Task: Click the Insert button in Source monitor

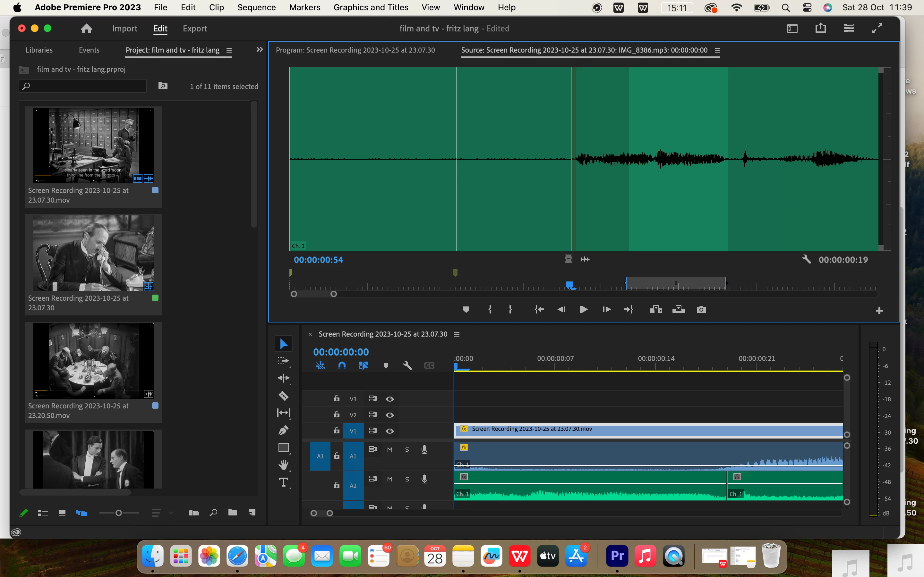Action: point(655,309)
